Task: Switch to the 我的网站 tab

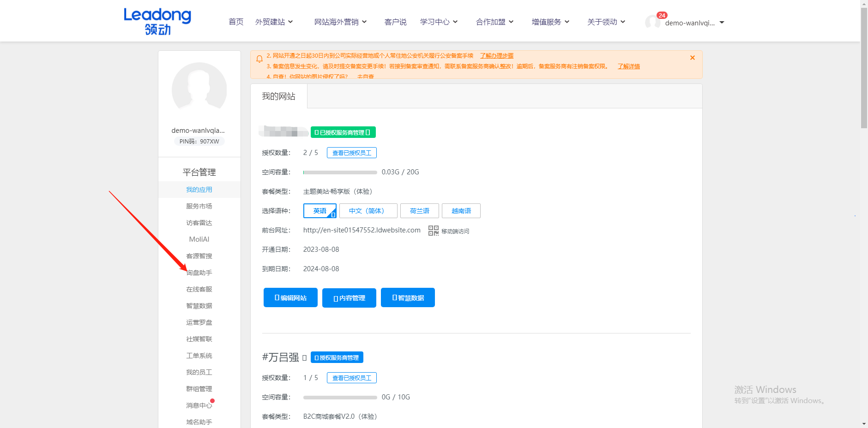Action: 278,96
